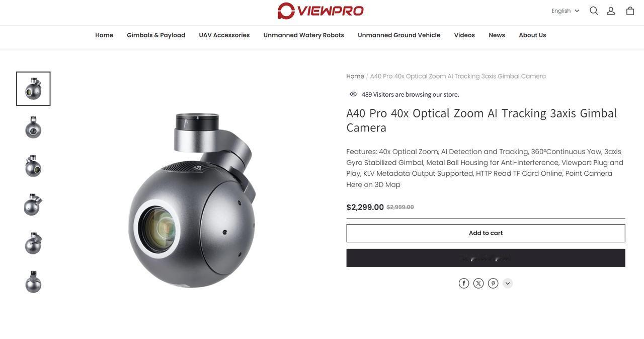Share product on Facebook
The image size is (644, 339).
tap(464, 284)
